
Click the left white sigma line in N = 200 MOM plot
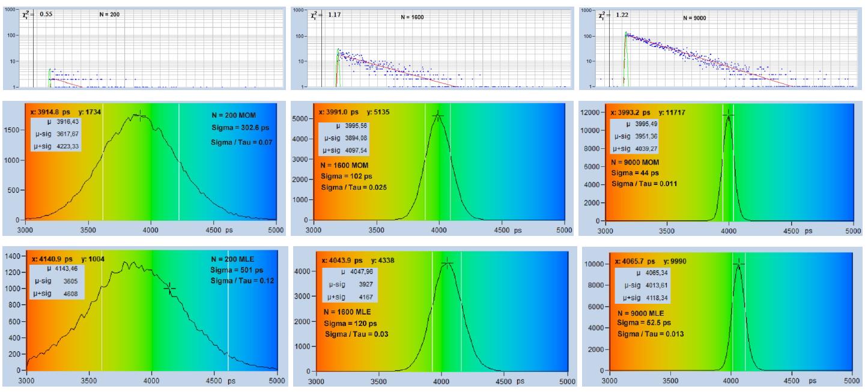[x=103, y=162]
